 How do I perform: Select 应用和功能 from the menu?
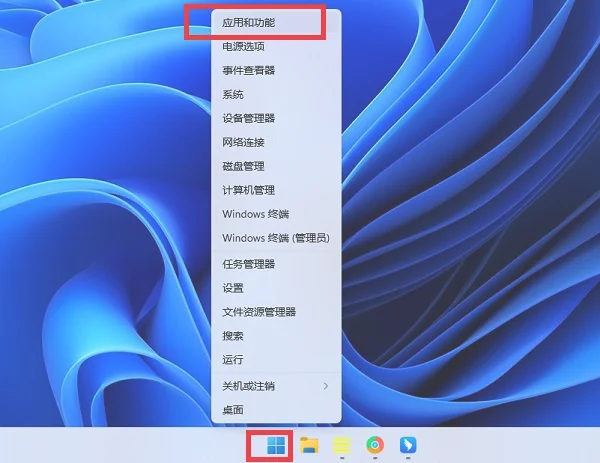tap(276, 23)
